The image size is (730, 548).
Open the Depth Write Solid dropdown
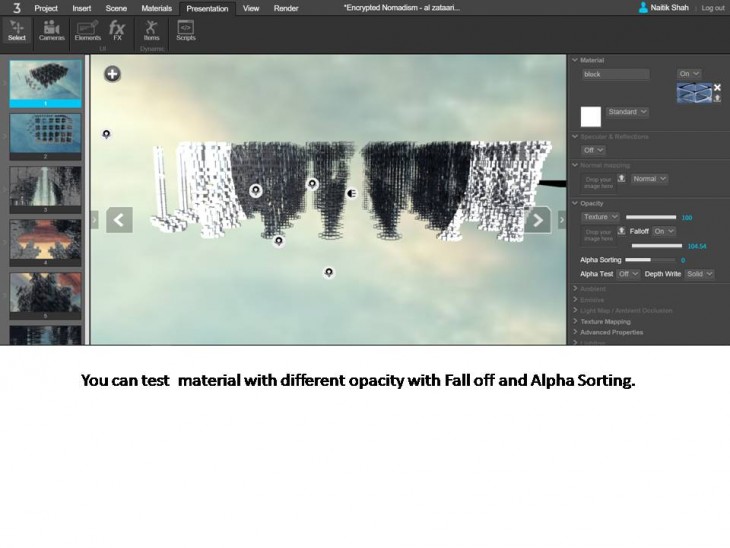tap(699, 273)
